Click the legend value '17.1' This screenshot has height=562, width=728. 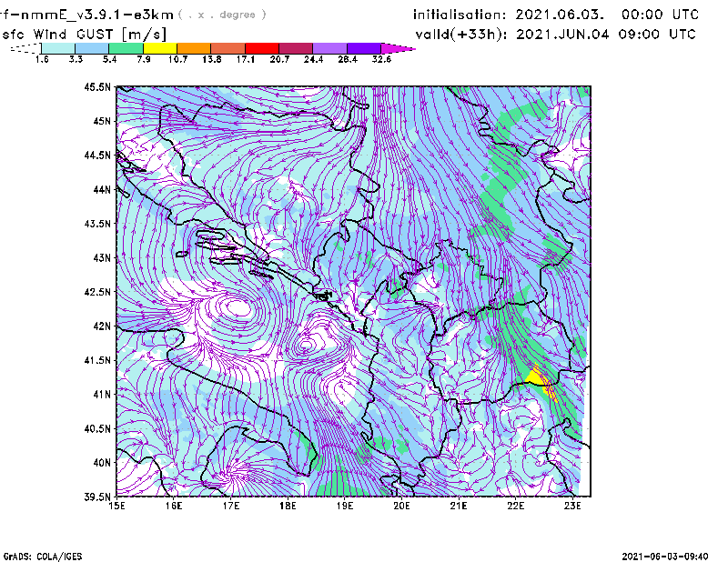coord(245,59)
